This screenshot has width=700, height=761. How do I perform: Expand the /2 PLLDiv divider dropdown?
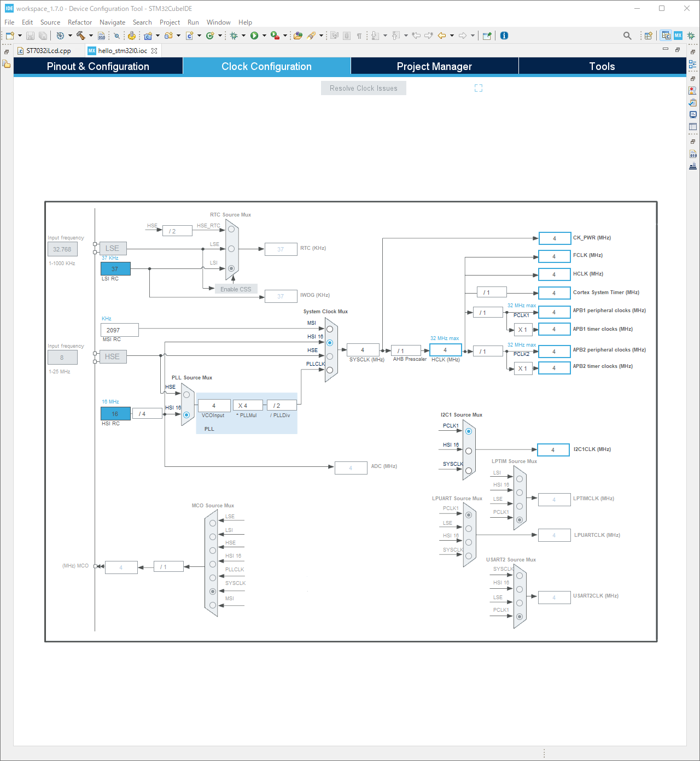pos(282,406)
